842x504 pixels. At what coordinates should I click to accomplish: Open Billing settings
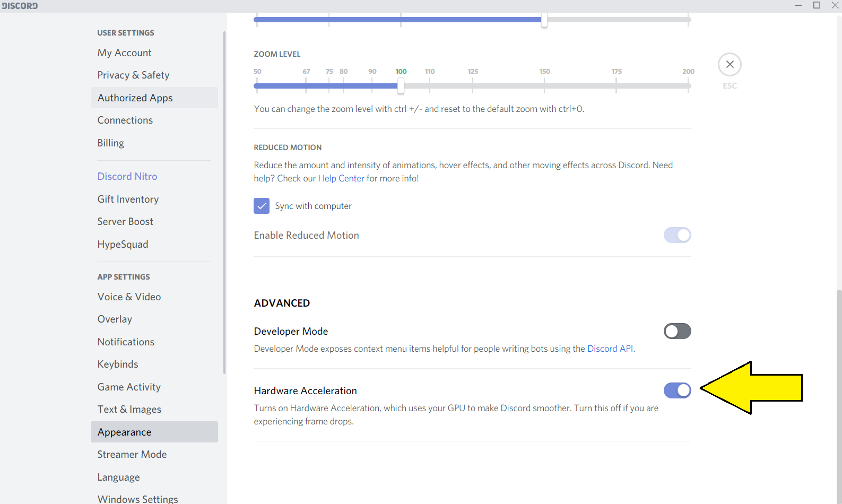coord(154,143)
